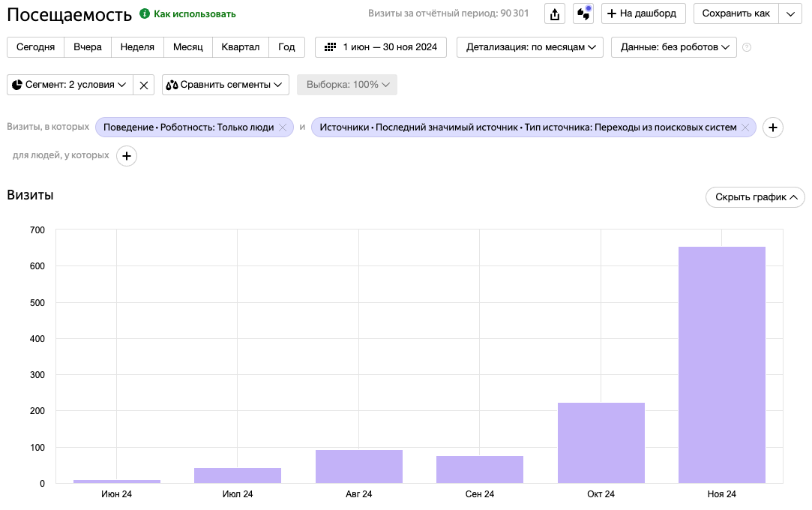Click the 'Авг 24' bar in chart
This screenshot has width=812, height=510.
(359, 466)
